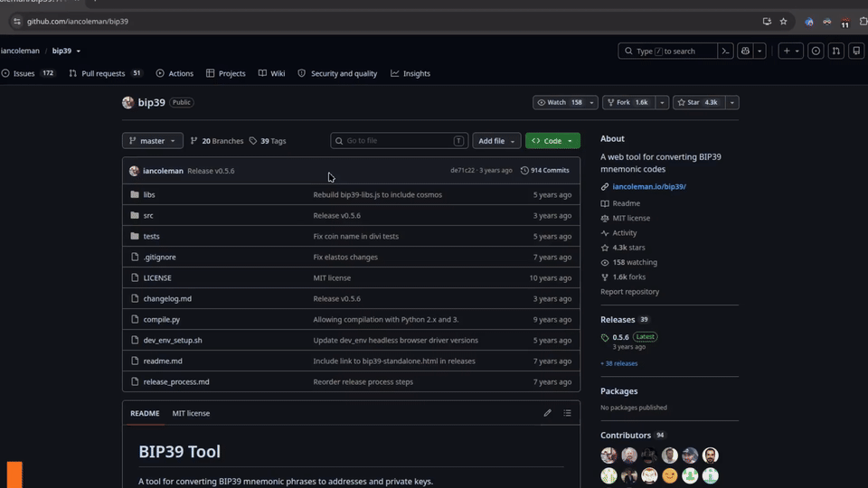This screenshot has height=488, width=868.
Task: Click Report repository link
Action: (629, 292)
